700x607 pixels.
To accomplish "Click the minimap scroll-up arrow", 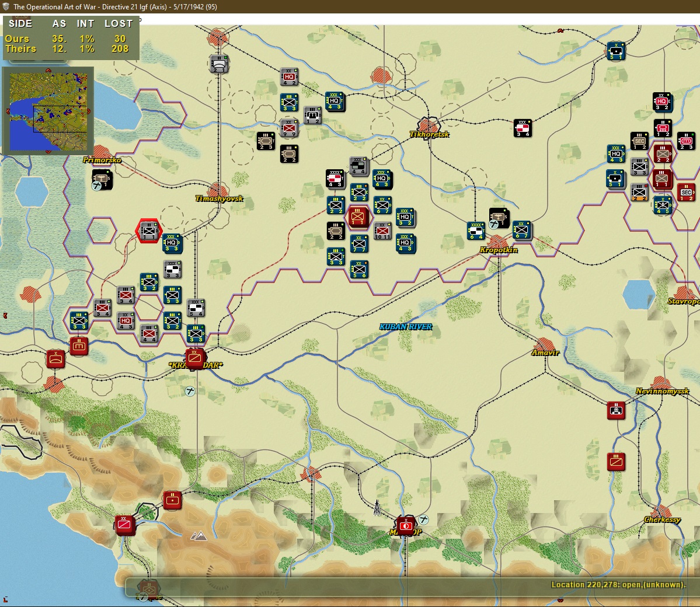I will (x=48, y=70).
